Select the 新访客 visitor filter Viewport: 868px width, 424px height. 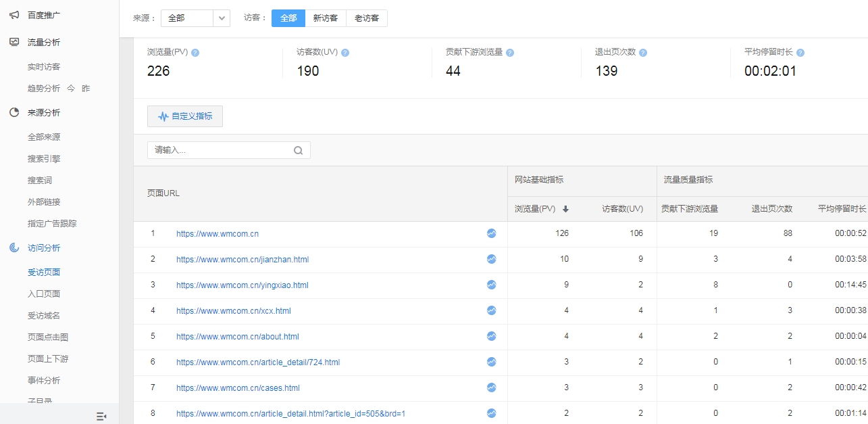326,18
